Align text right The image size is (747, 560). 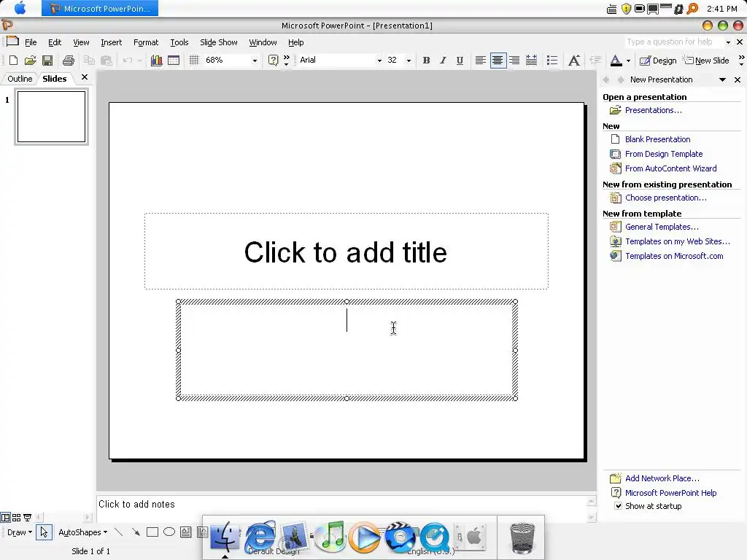click(x=514, y=61)
